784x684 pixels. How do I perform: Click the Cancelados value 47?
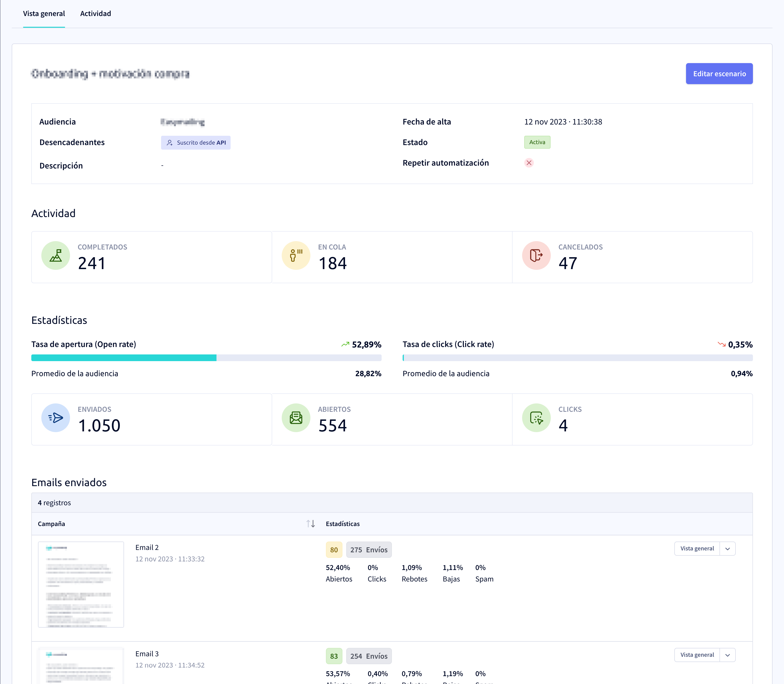[x=568, y=263]
